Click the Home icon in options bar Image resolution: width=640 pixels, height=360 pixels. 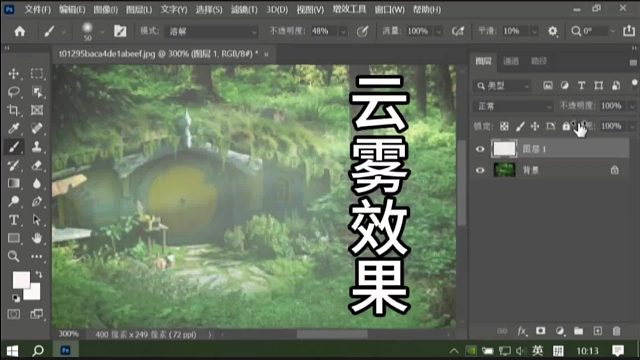[19, 31]
